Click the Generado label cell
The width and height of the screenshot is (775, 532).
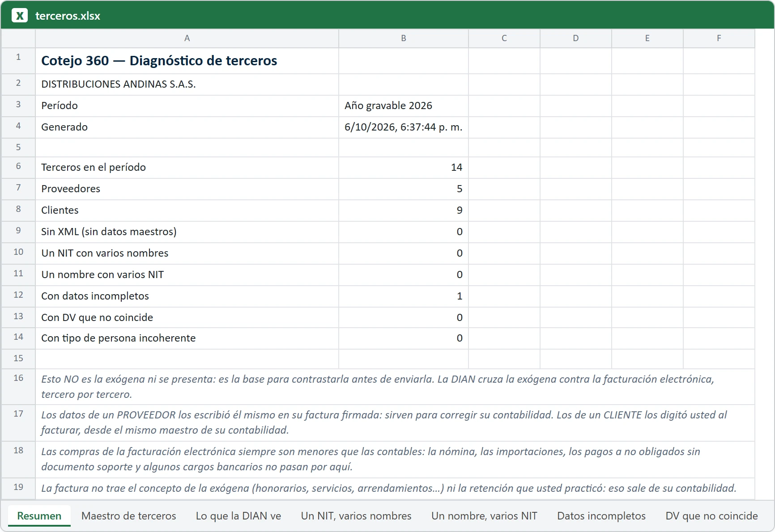click(x=187, y=127)
